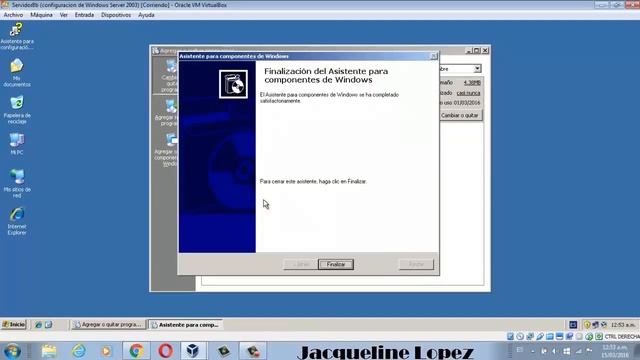
Task: Click the VirtualBox keyboard capture status icon
Action: pyautogui.click(x=599, y=336)
